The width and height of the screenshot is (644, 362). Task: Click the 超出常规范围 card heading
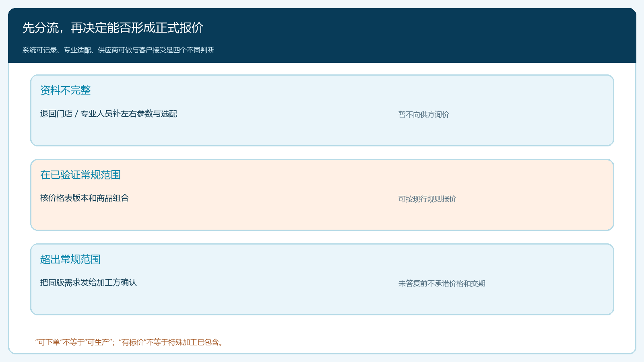click(x=70, y=259)
